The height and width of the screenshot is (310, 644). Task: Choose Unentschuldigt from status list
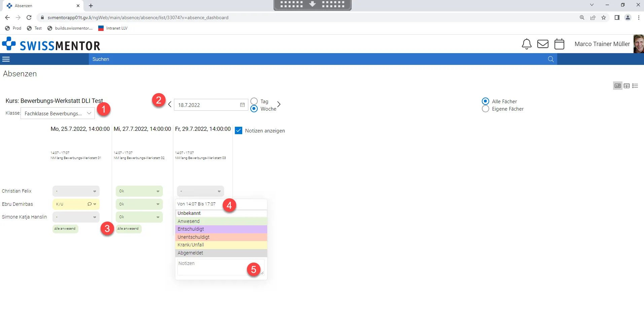pos(221,237)
